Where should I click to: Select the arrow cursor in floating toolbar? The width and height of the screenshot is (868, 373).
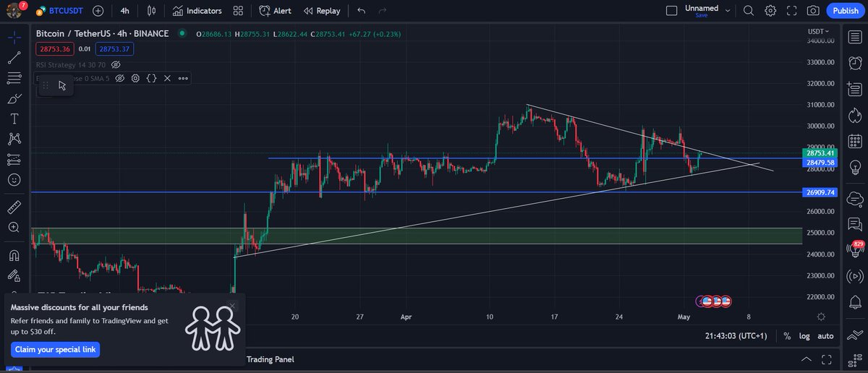click(62, 86)
